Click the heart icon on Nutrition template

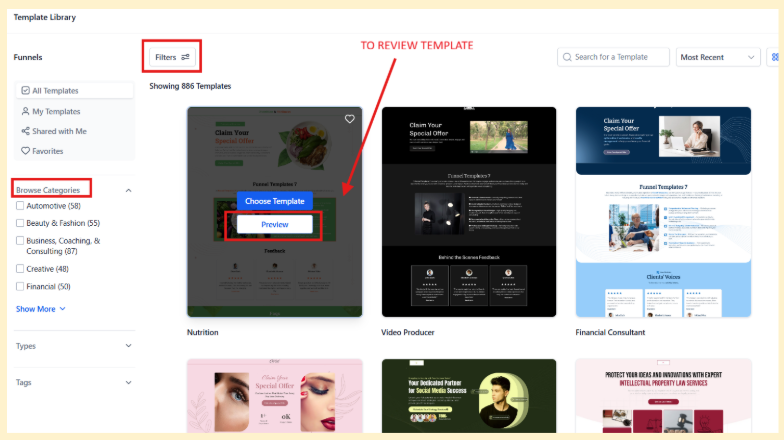coord(350,118)
